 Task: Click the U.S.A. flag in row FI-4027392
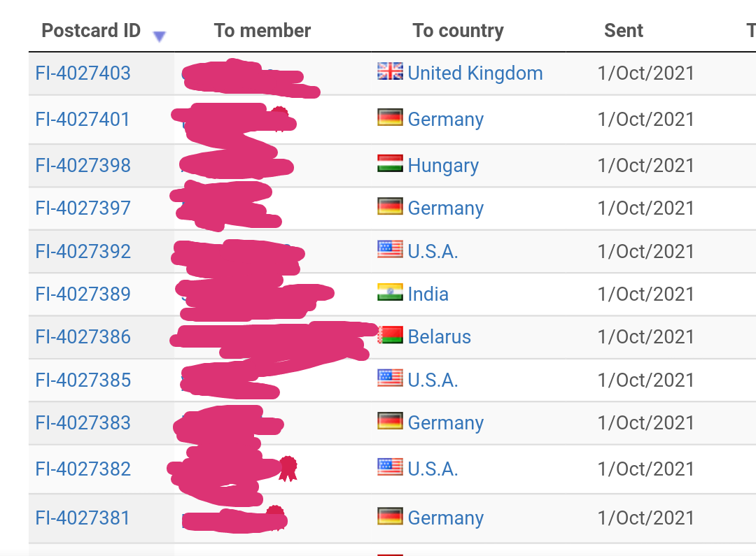coord(390,250)
